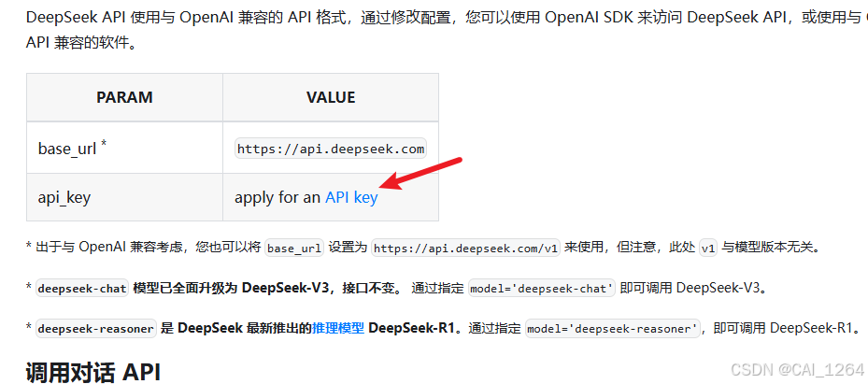Click the api_key parameter cell
The height and width of the screenshot is (384, 868).
(x=124, y=197)
